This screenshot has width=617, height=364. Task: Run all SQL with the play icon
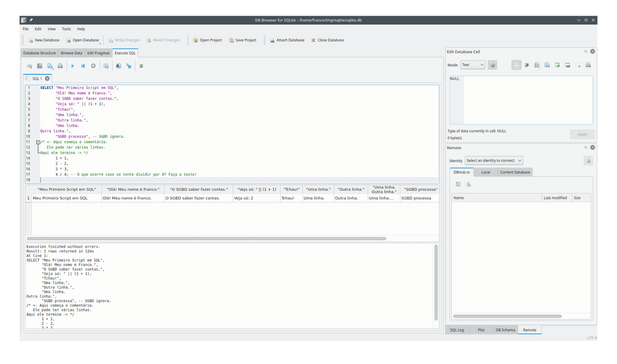click(x=73, y=66)
